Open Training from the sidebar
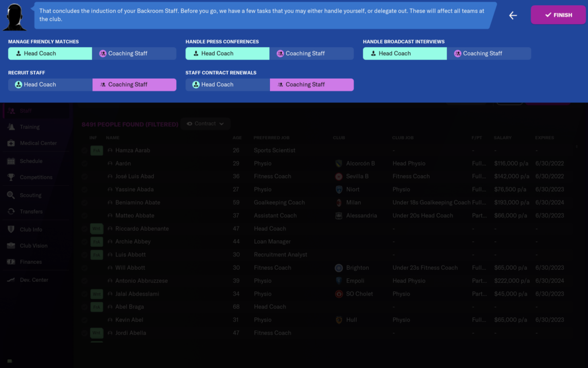The height and width of the screenshot is (368, 588). (30, 127)
